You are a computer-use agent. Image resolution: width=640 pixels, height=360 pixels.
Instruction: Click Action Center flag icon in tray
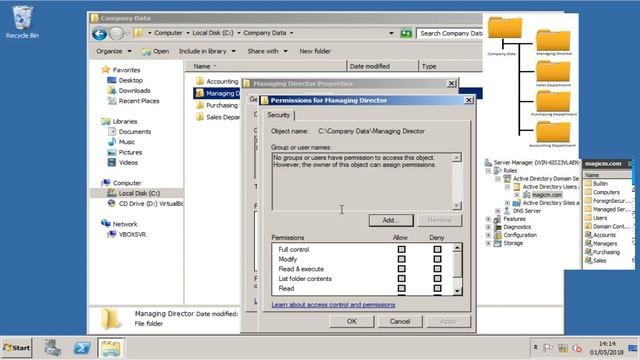click(548, 348)
